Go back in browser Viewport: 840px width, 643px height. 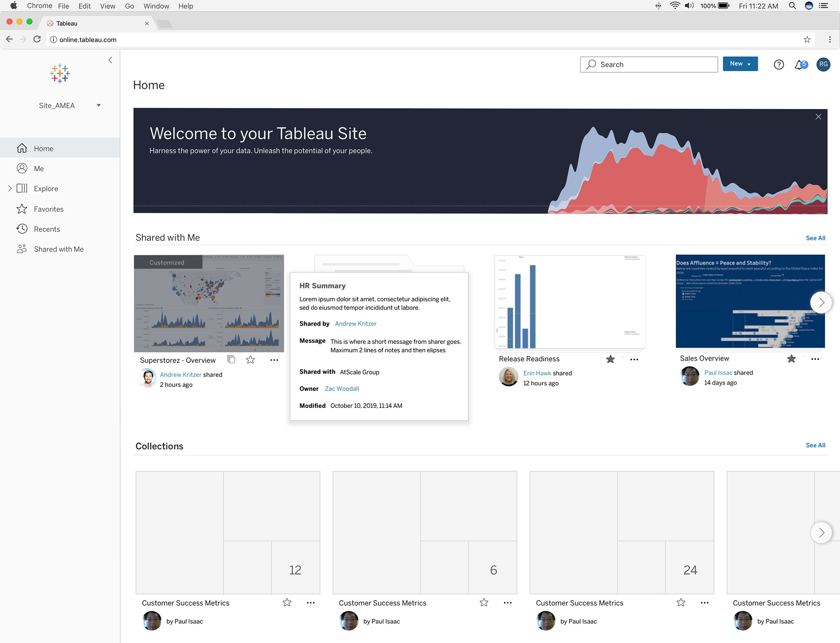coord(9,39)
